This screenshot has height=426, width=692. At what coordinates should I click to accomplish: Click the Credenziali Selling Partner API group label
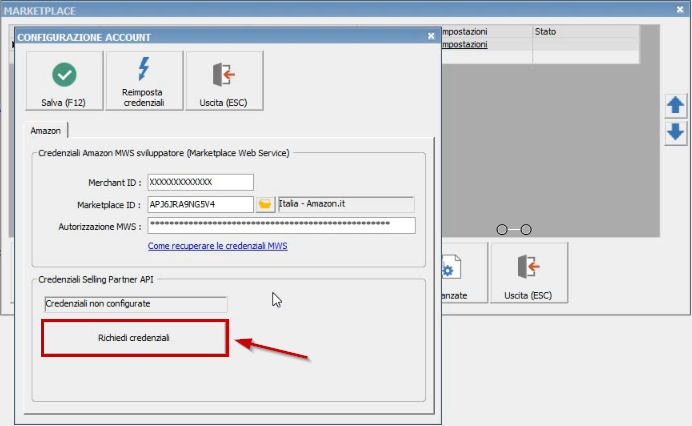pos(96,279)
